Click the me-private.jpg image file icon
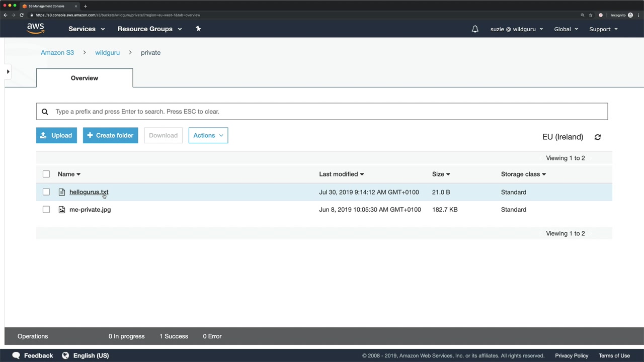 tap(62, 210)
